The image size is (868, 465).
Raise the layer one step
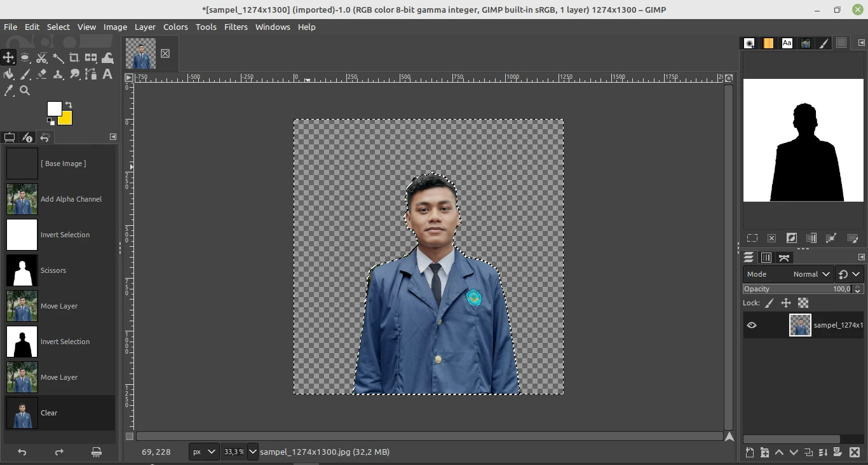coord(779,452)
